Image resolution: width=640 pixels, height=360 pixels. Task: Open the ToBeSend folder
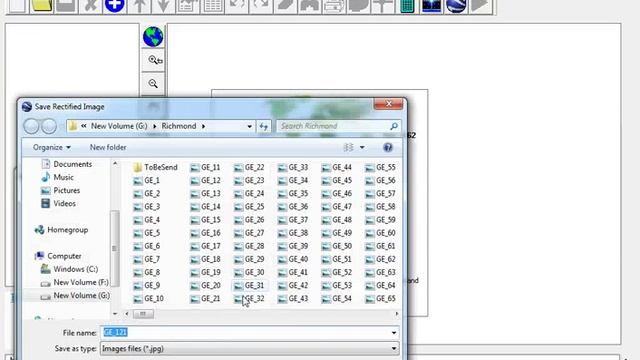(x=155, y=167)
